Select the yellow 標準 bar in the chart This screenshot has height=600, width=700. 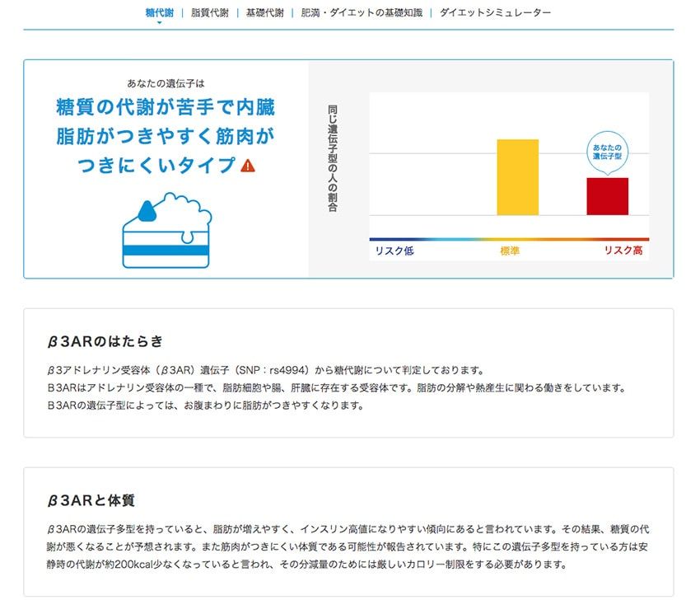[x=517, y=177]
